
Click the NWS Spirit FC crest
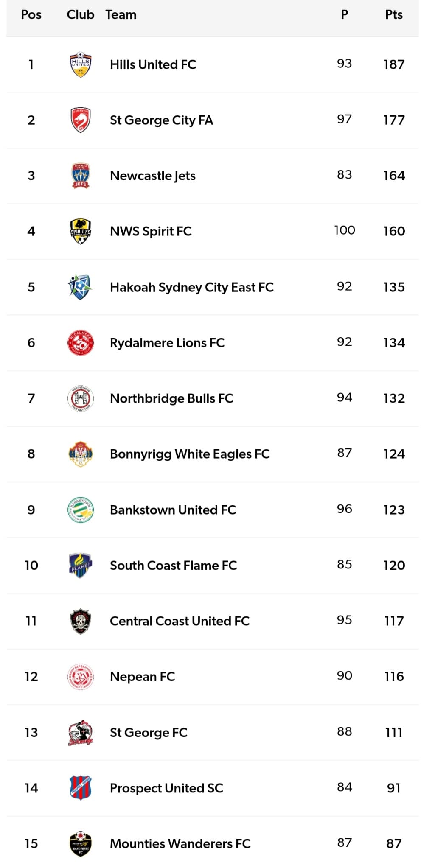(x=80, y=231)
